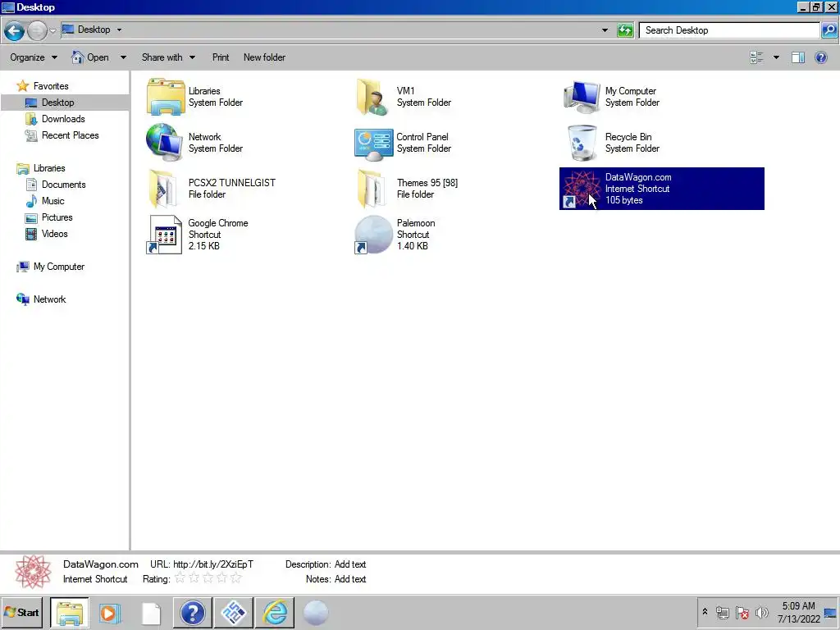Screen dimensions: 840x630
Task: Click the blank document taskbar icon
Action: pos(151,613)
